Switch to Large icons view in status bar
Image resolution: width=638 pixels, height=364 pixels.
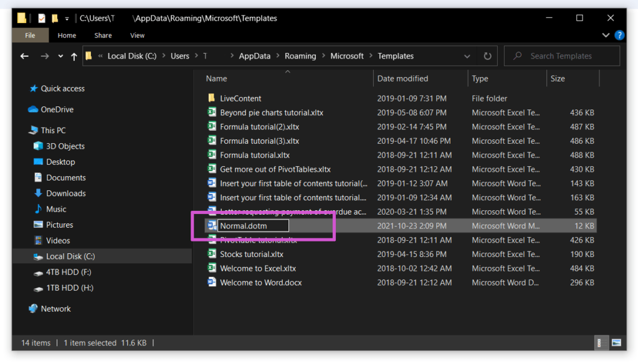(616, 343)
